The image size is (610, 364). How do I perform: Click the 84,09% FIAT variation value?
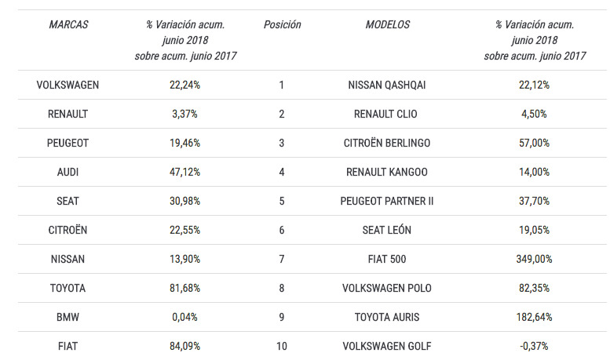[x=184, y=346]
